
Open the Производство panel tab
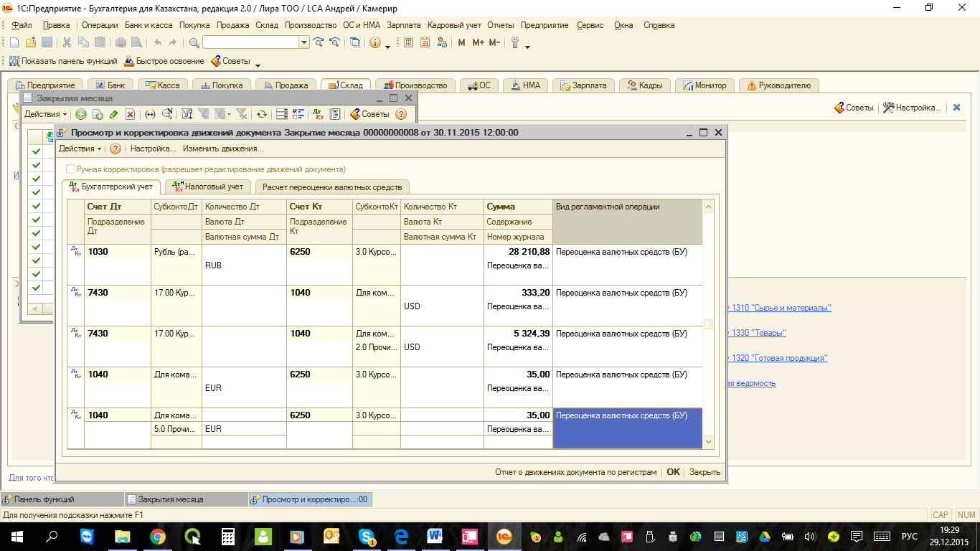tap(415, 85)
